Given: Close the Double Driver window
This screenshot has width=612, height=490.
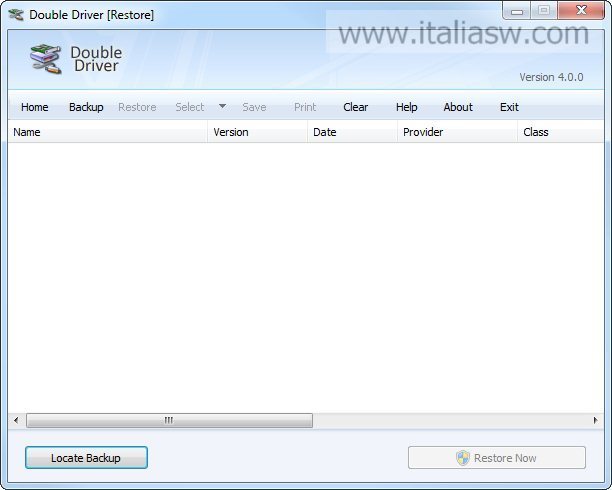Looking at the screenshot, I should pos(581,11).
